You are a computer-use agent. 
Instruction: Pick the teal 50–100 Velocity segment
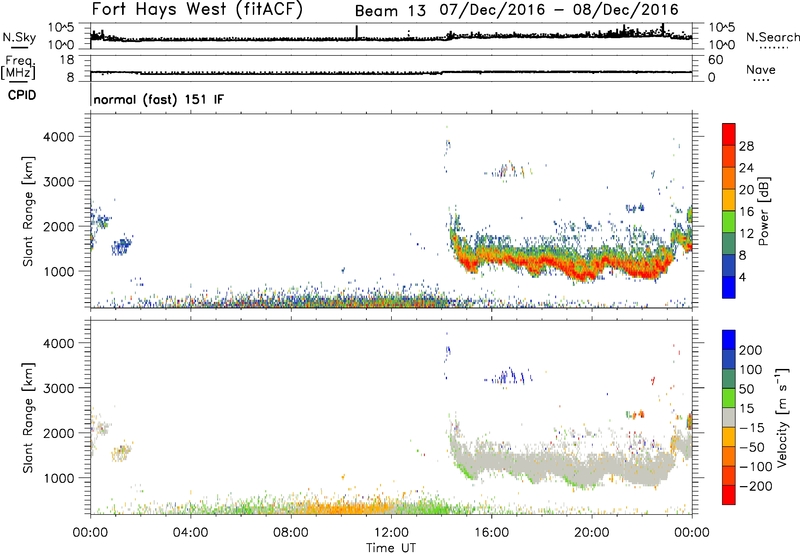[729, 379]
